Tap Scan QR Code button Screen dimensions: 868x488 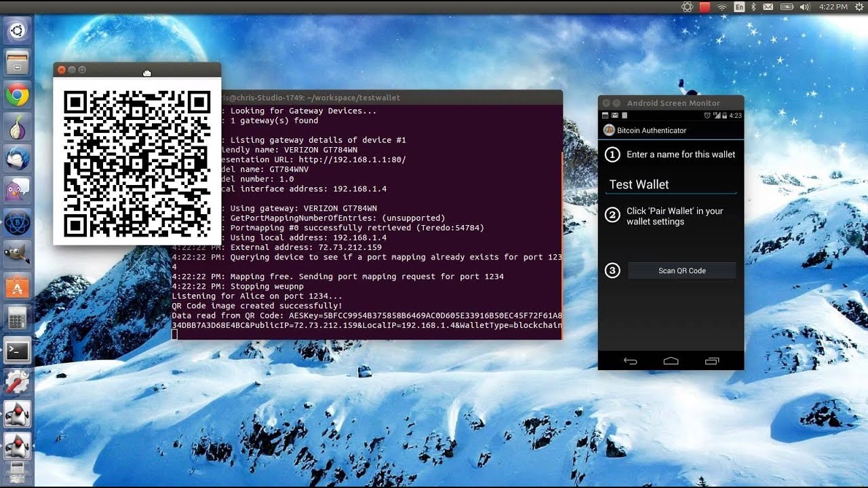(x=682, y=270)
